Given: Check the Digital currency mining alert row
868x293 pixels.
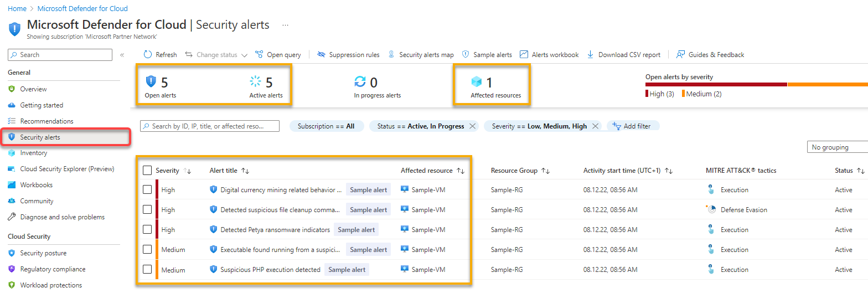Looking at the screenshot, I should [147, 189].
